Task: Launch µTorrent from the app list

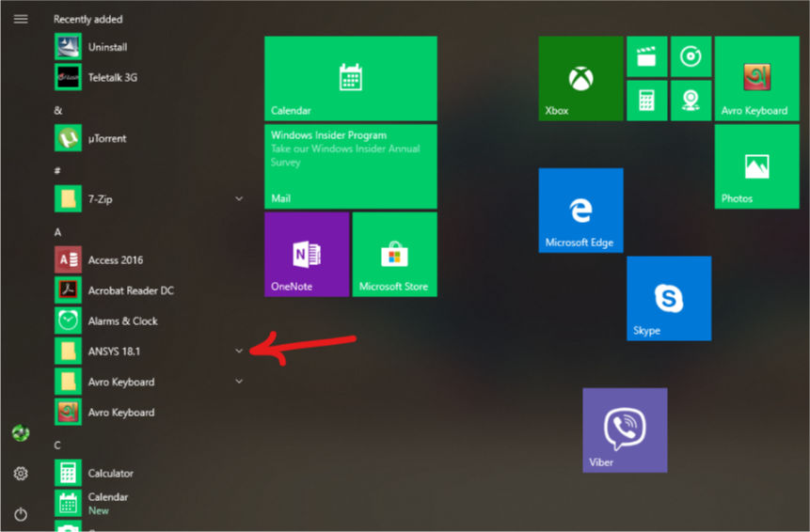Action: click(150, 138)
